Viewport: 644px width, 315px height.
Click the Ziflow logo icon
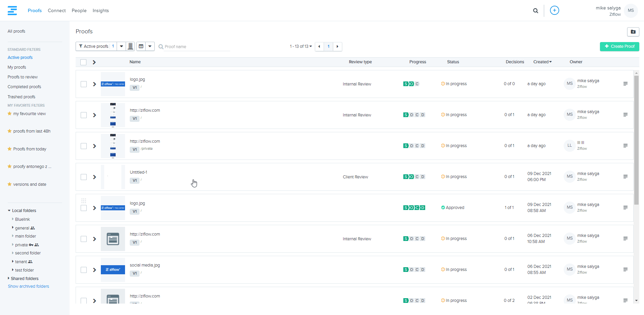click(12, 10)
